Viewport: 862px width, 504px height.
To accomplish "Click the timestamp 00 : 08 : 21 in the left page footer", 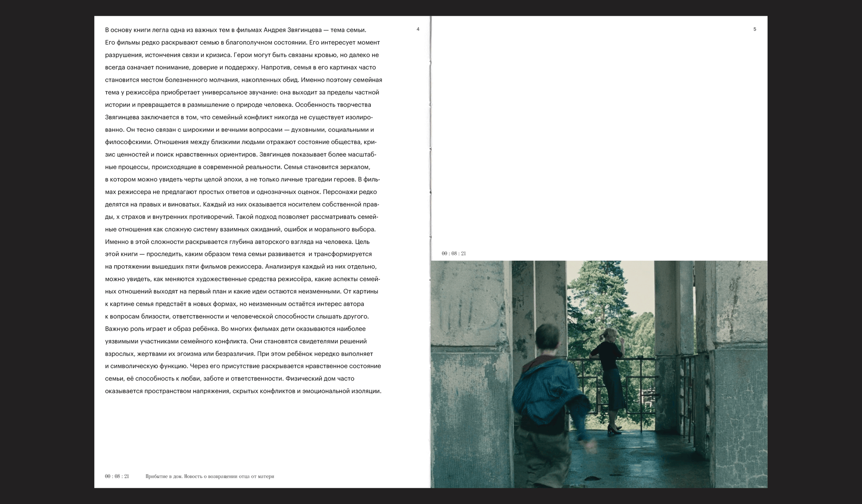I will coord(117,476).
